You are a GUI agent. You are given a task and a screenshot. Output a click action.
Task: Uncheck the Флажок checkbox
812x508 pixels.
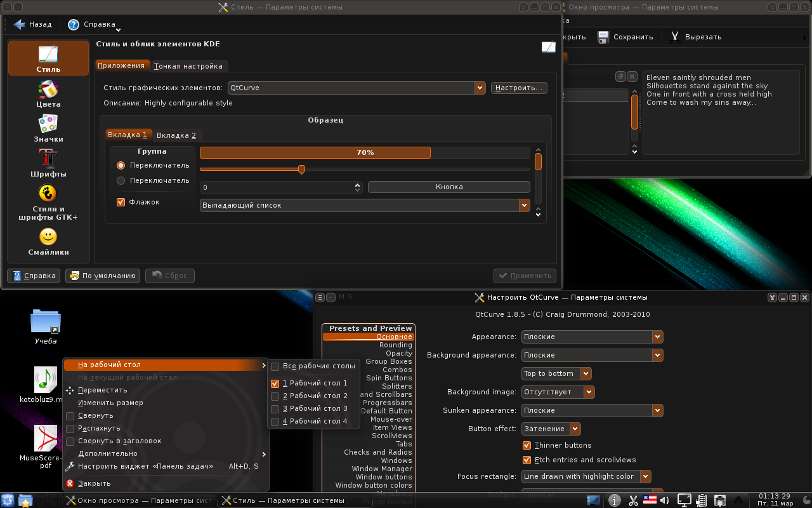pyautogui.click(x=121, y=202)
